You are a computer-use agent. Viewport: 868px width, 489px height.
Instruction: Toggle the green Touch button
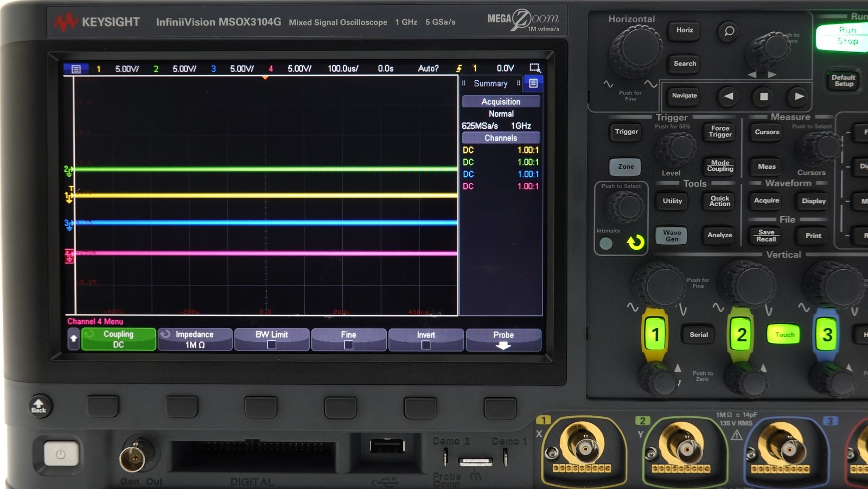pos(784,334)
